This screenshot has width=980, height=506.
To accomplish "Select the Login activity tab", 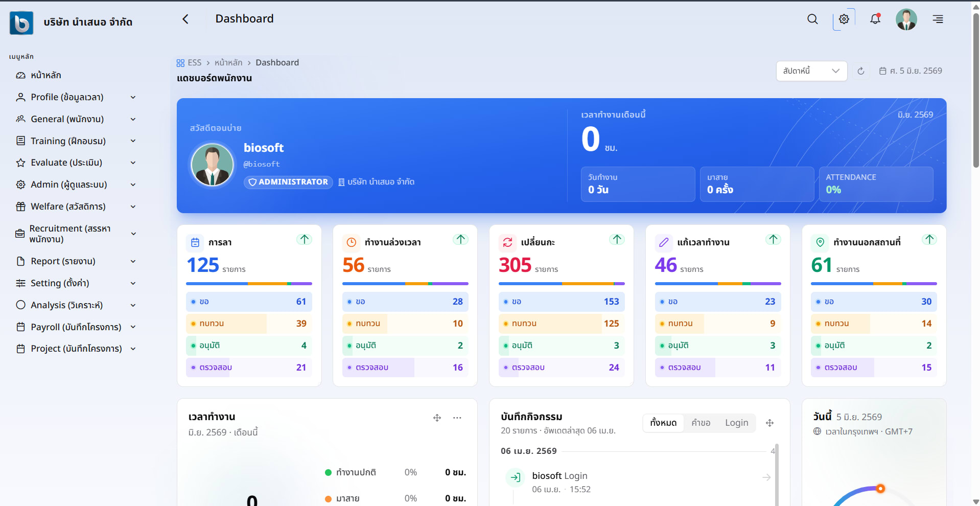I will click(x=736, y=423).
